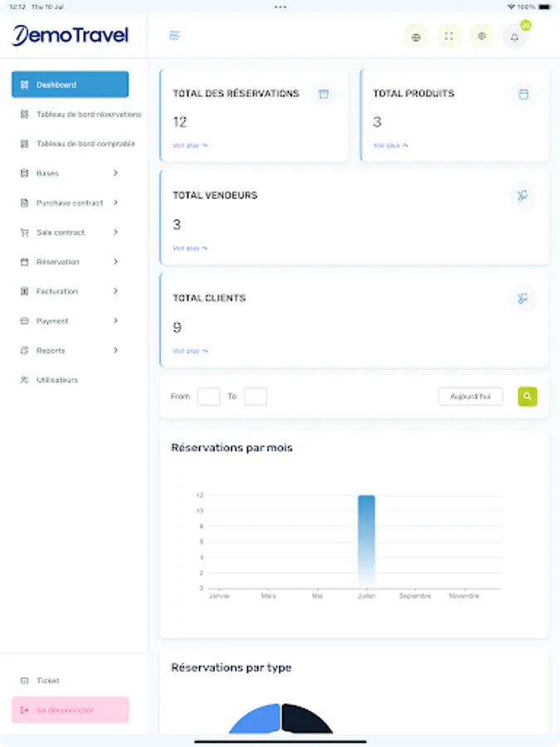
Task: Click Voir plus under Total vendeurs
Action: [190, 248]
